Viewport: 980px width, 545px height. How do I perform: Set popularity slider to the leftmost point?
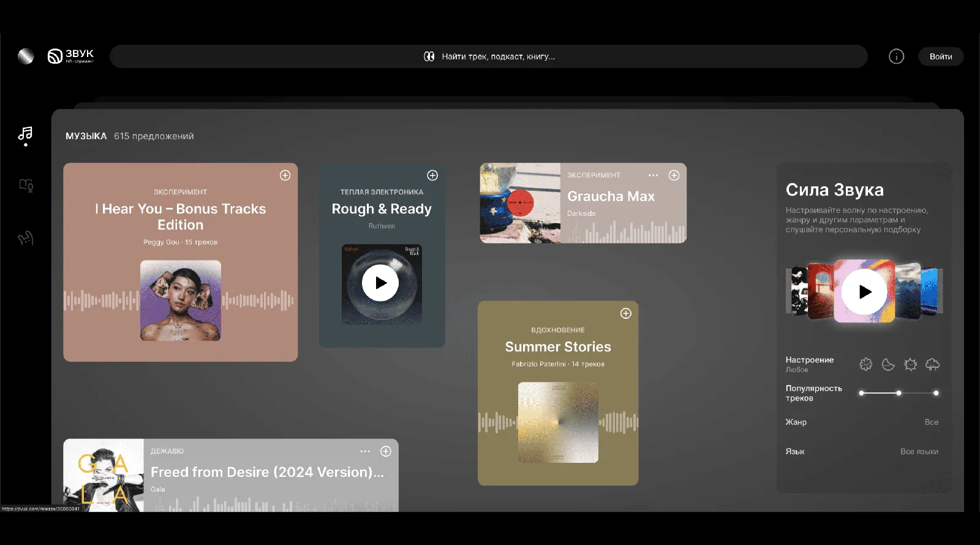tap(862, 393)
